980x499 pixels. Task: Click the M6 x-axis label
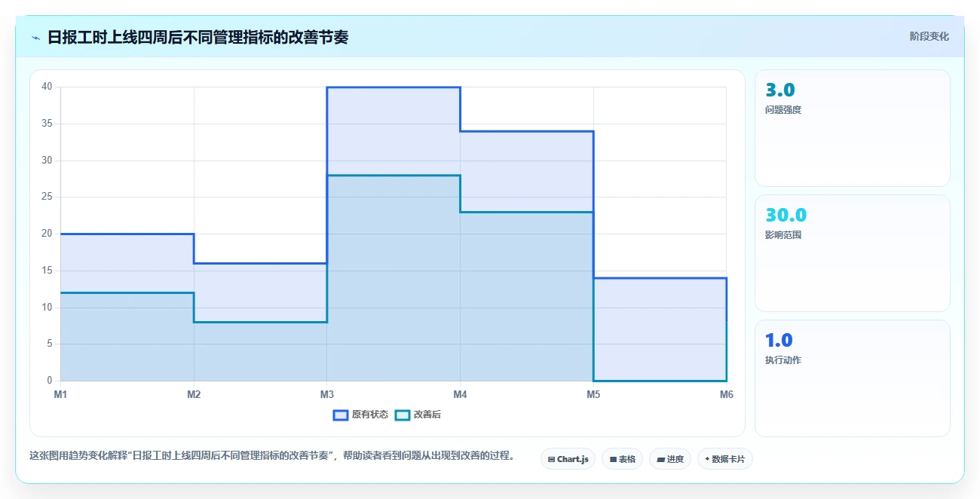pos(727,394)
